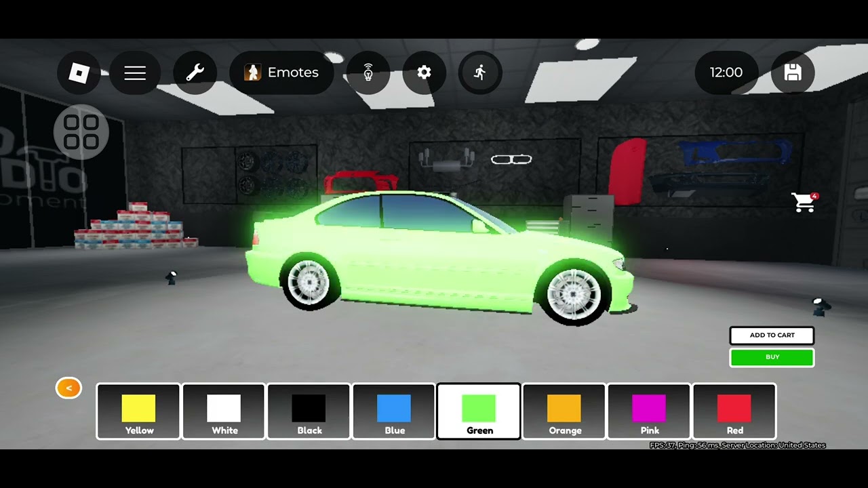Click the FPS and ping status text
Viewport: 868px width, 488px height.
point(737,445)
